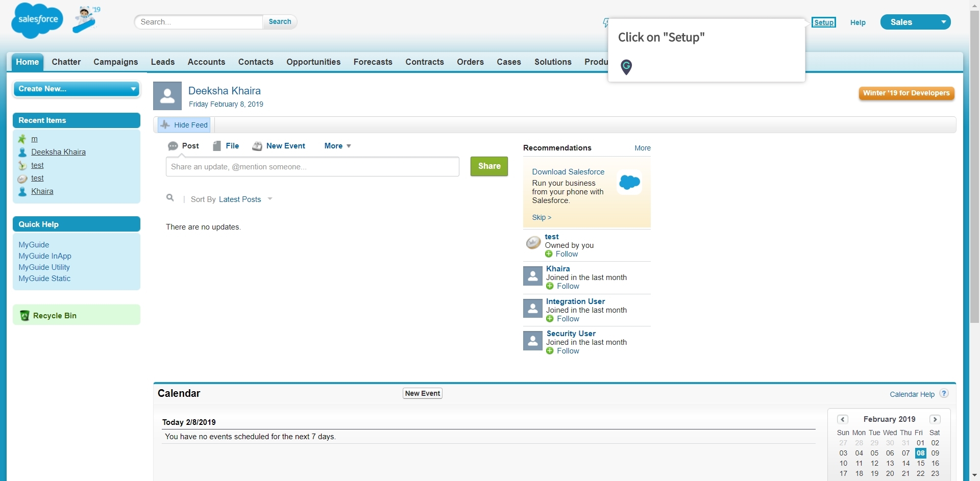Click the feed search magnifier icon
The width and height of the screenshot is (980, 481).
click(170, 198)
